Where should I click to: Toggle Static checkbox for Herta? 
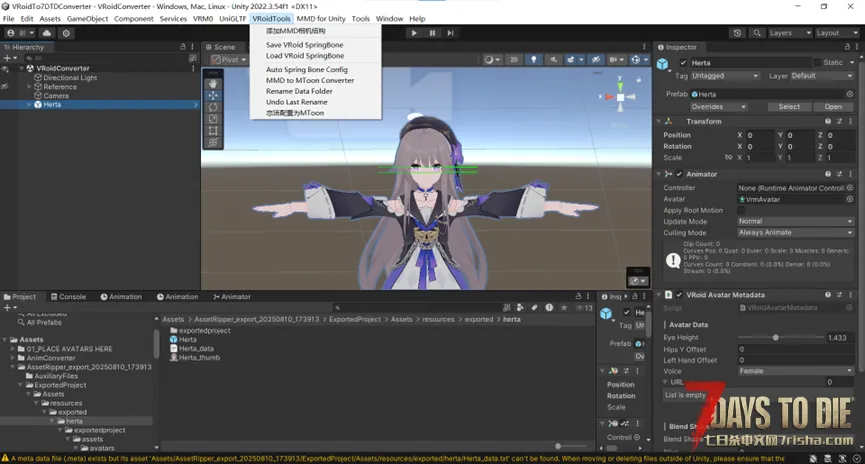[x=817, y=63]
